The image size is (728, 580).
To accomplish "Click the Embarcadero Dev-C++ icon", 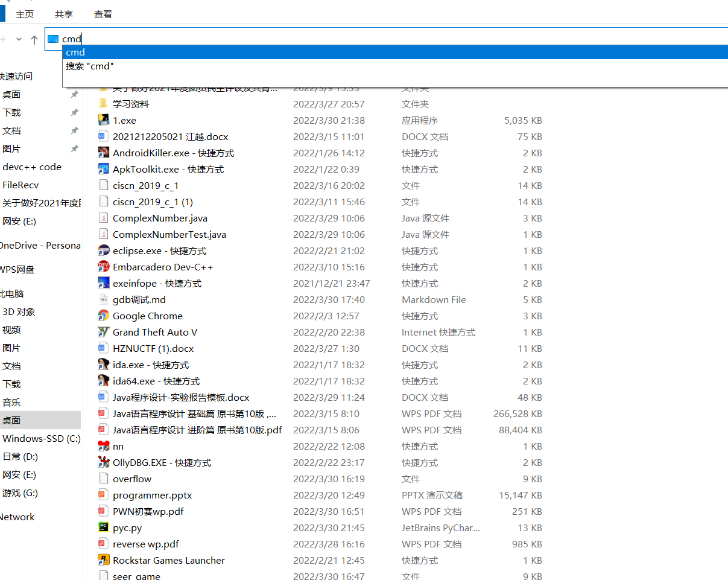I will point(103,267).
